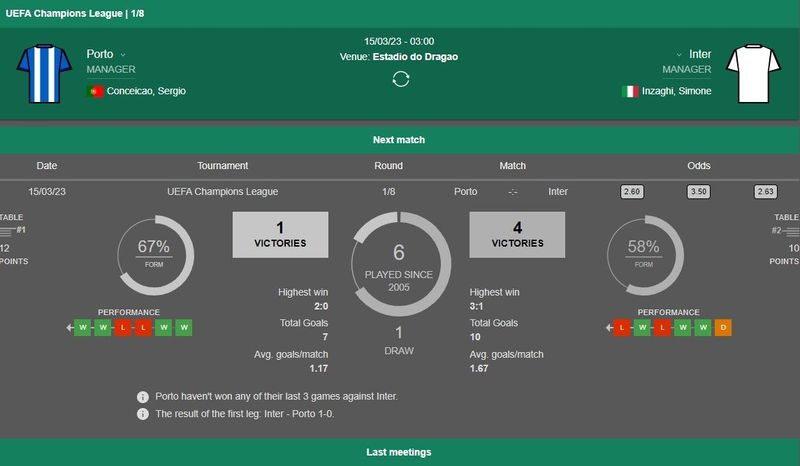This screenshot has height=466, width=800.
Task: Click Inter's Highest win 3:1 value
Action: [477, 306]
